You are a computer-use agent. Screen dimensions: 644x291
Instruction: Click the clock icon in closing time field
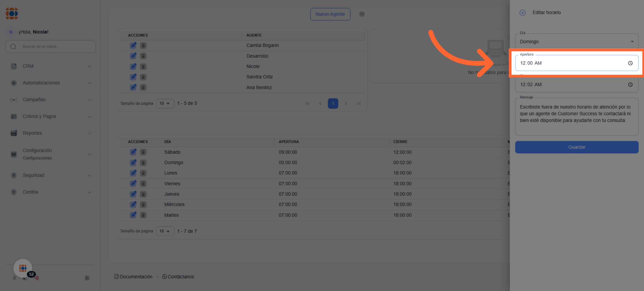pyautogui.click(x=630, y=85)
